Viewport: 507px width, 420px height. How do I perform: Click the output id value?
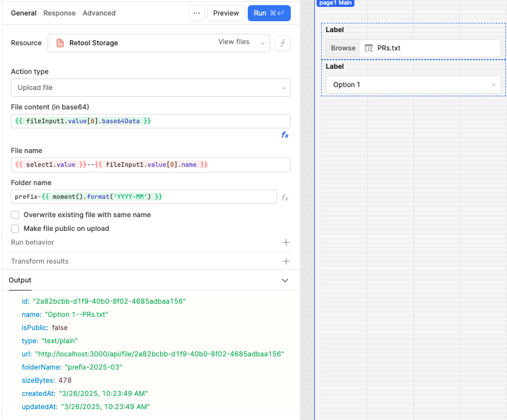110,301
